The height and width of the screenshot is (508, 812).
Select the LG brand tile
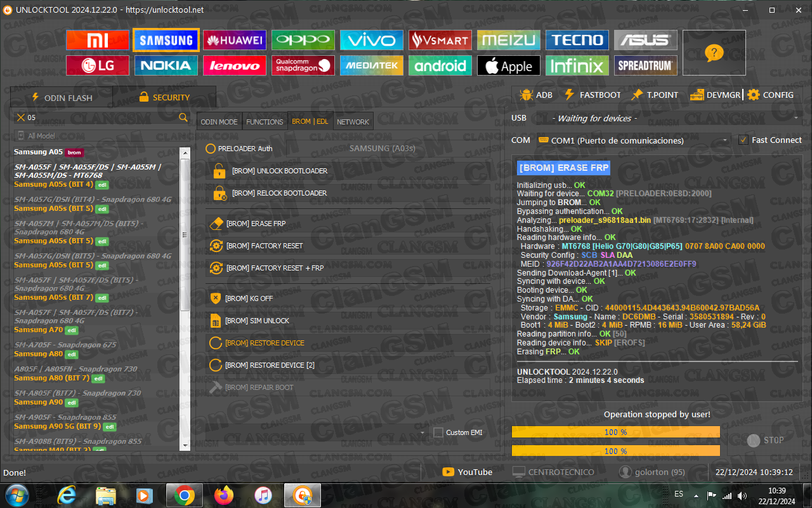click(98, 65)
